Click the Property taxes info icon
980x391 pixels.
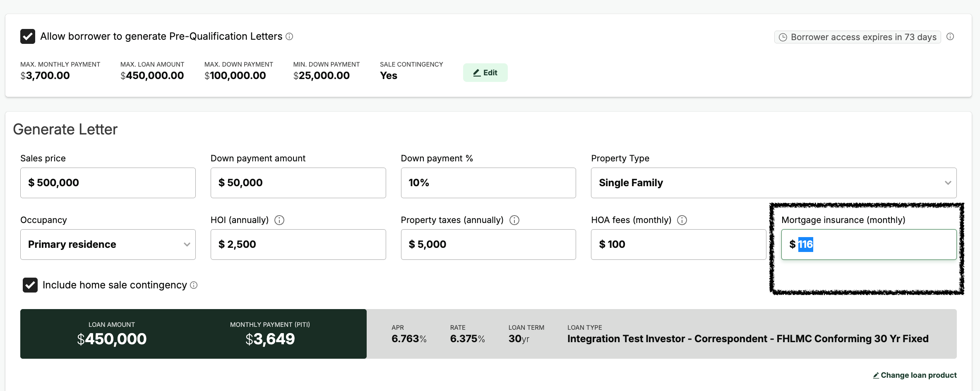tap(514, 220)
